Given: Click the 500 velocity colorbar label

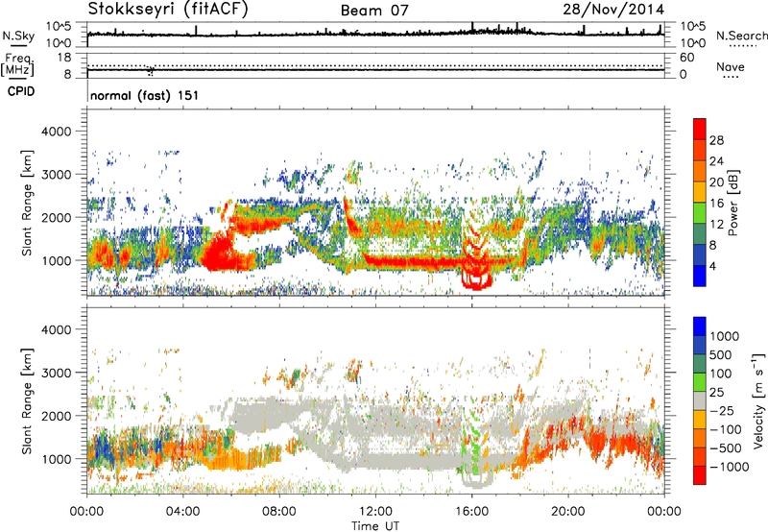Looking at the screenshot, I should pos(721,355).
